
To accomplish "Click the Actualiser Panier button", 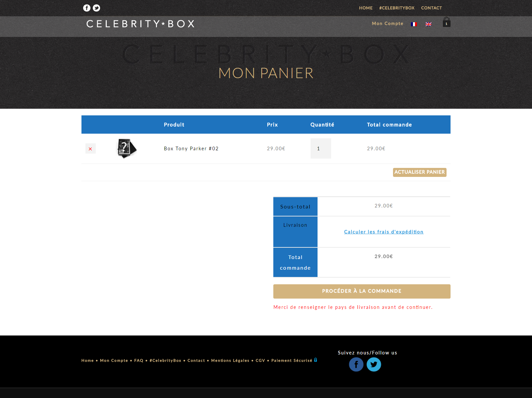I will (420, 172).
